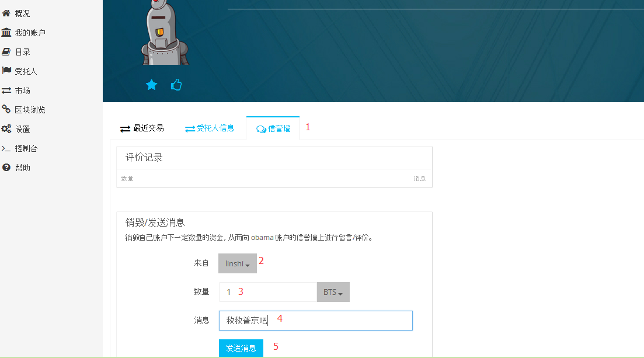Image resolution: width=644 pixels, height=358 pixels.
Task: Open 区块浏览 block explorer
Action: (x=30, y=110)
